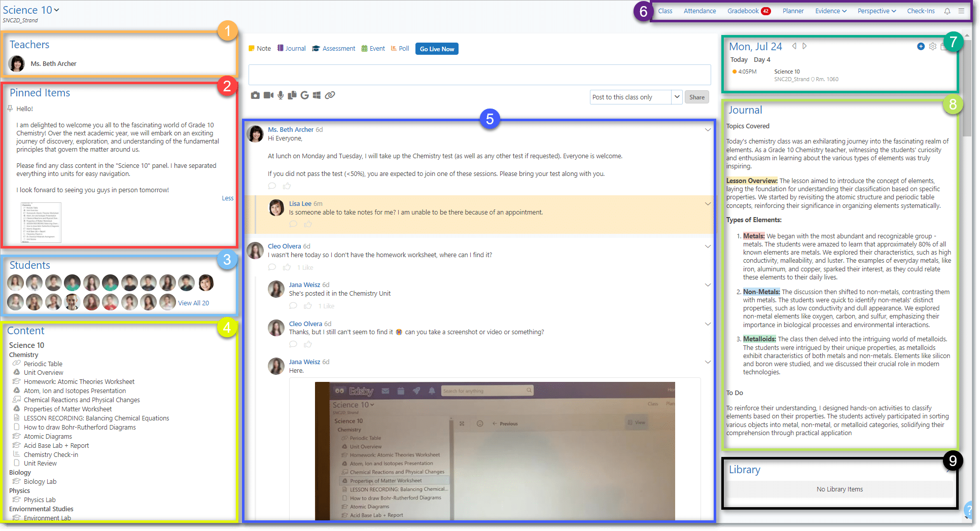Image resolution: width=980 pixels, height=531 pixels.
Task: Select the Poll post type
Action: [x=400, y=49]
